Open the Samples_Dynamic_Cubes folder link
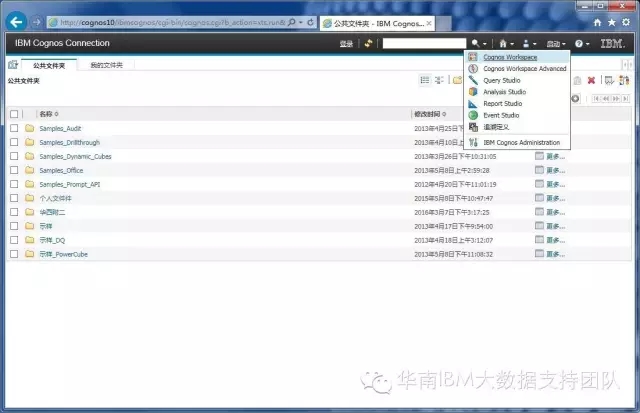The width and height of the screenshot is (640, 413). tap(75, 156)
